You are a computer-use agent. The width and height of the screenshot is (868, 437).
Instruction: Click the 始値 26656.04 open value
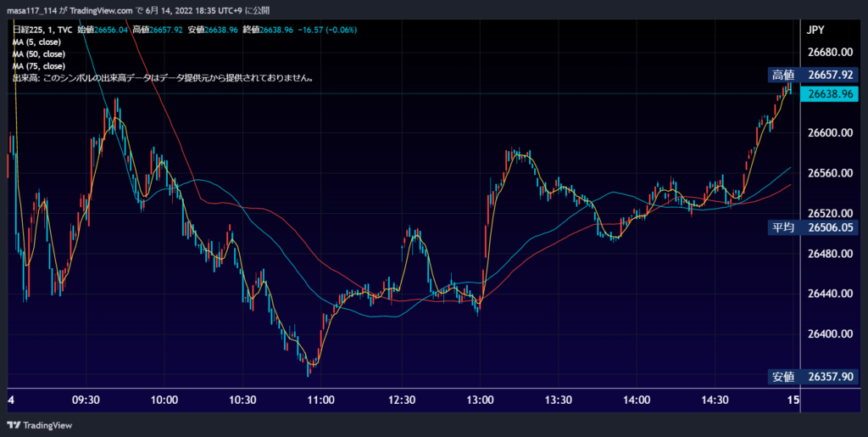104,30
